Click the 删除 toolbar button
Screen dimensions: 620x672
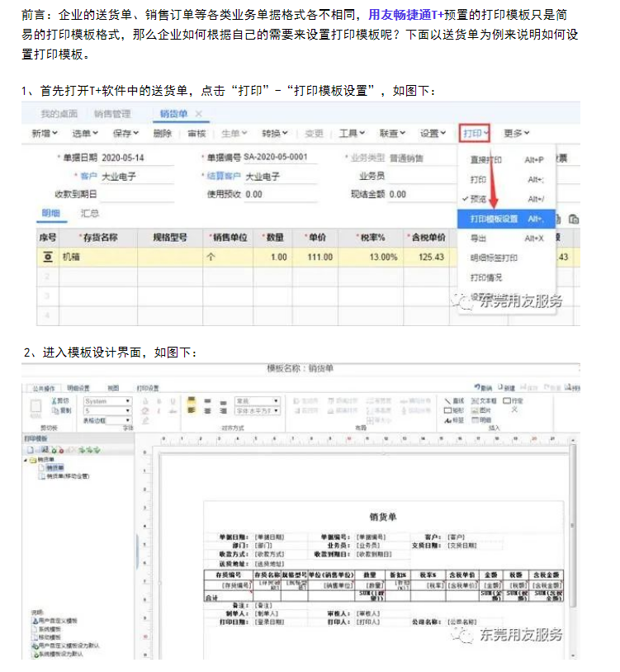(163, 133)
